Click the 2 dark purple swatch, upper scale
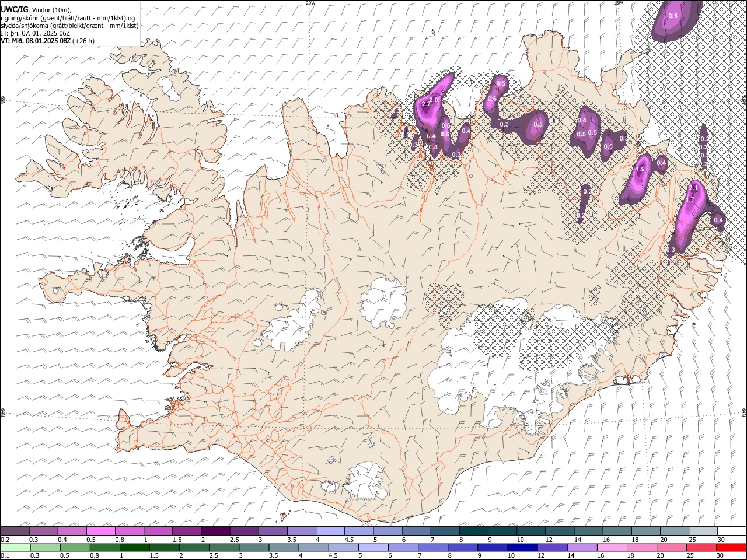This screenshot has width=747, height=560. point(215,531)
